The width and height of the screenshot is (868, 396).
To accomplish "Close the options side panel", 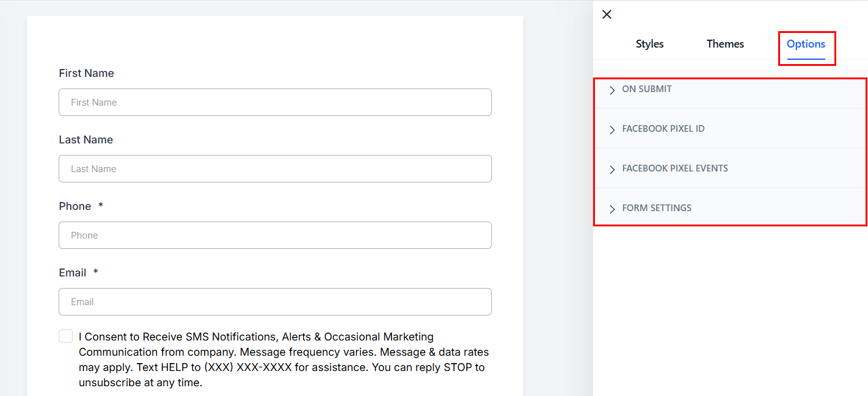I will [607, 15].
